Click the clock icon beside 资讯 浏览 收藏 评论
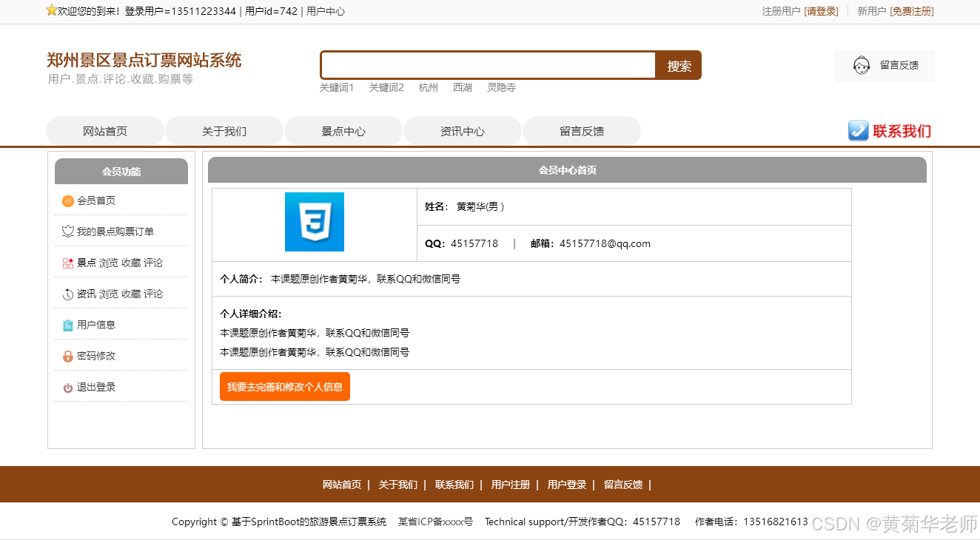Screen dimensions: 980x540 click(68, 294)
